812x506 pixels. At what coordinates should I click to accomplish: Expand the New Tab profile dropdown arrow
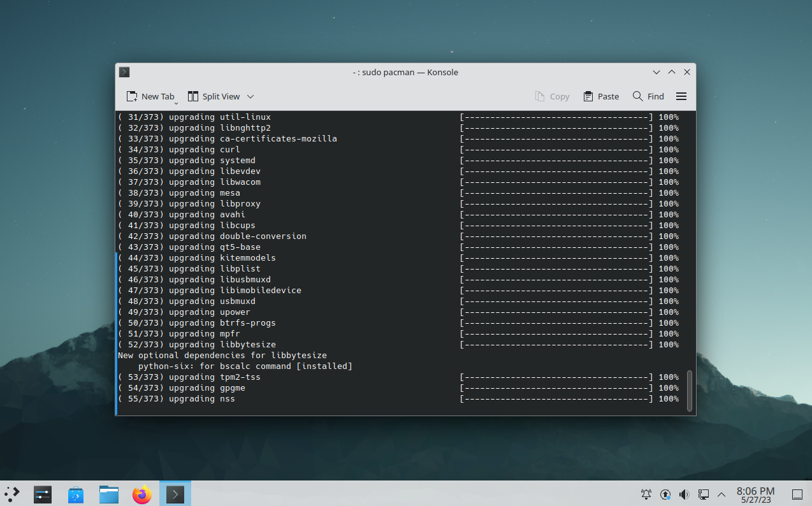177,103
